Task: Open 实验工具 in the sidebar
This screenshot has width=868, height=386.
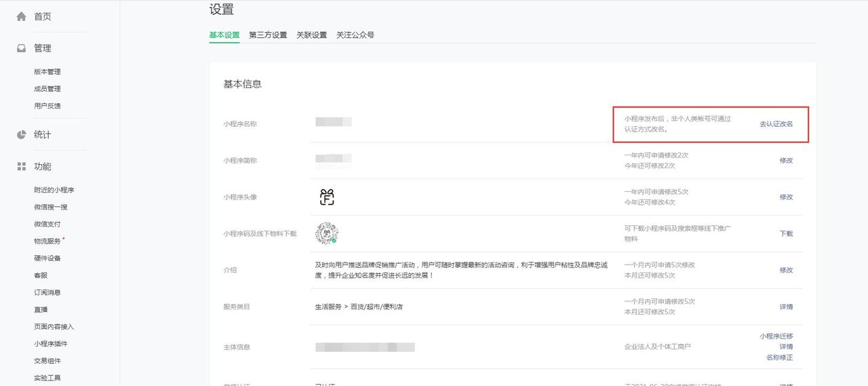Action: point(47,378)
